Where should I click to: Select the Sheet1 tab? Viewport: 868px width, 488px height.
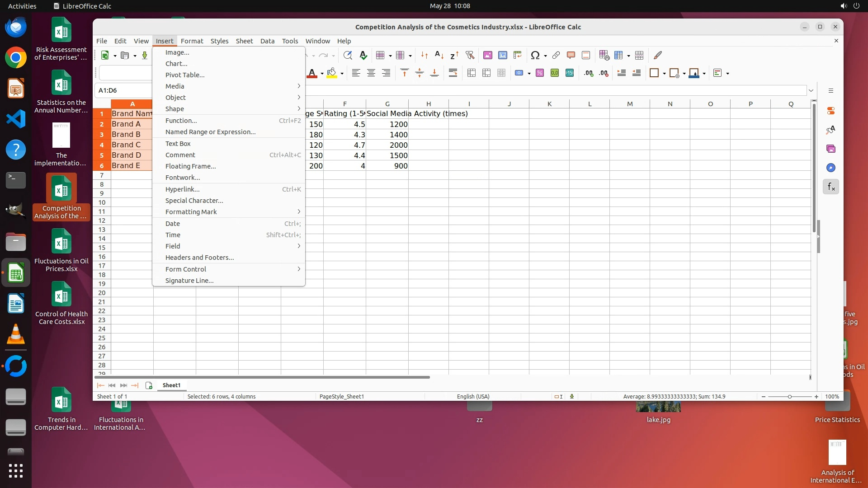[x=171, y=385]
